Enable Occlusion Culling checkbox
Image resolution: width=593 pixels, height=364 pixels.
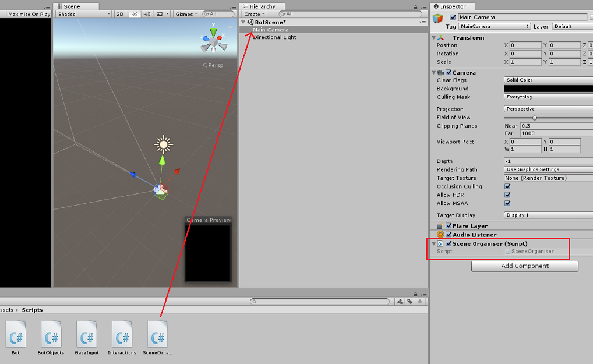(x=507, y=186)
